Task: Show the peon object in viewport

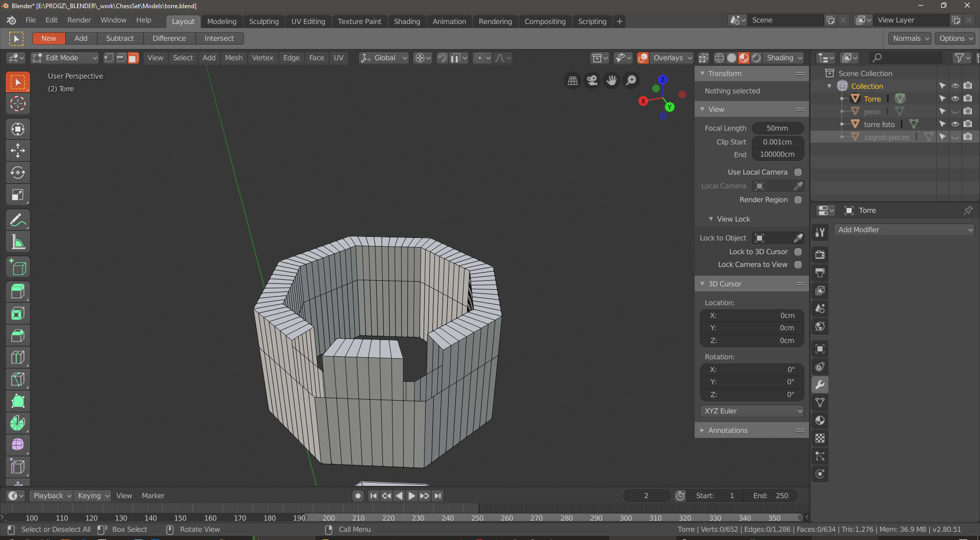Action: (x=955, y=111)
